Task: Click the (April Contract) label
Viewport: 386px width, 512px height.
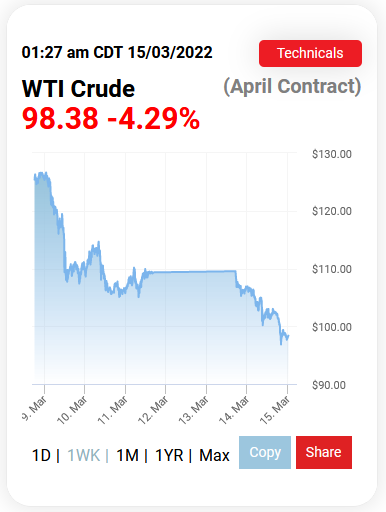Action: pos(292,87)
